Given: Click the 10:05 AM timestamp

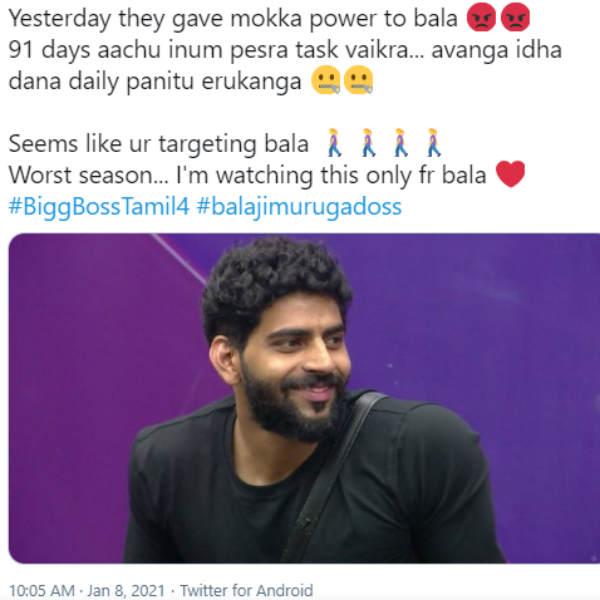Looking at the screenshot, I should [x=41, y=590].
